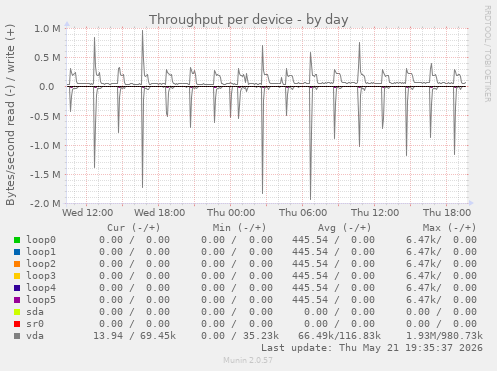This screenshot has height=371, width=497.
Task: Click the 'Wed 18:00' x-axis label
Action: [x=160, y=213]
